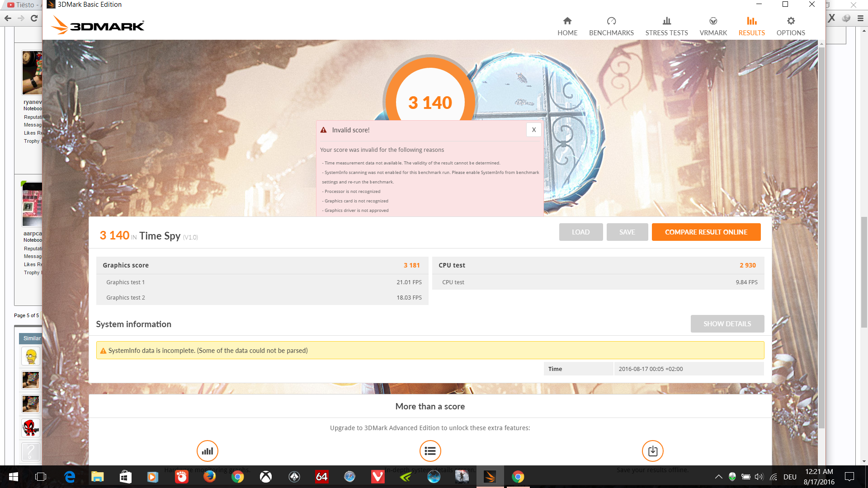The width and height of the screenshot is (868, 488).
Task: Open the Xbox app from the taskbar
Action: click(x=266, y=477)
